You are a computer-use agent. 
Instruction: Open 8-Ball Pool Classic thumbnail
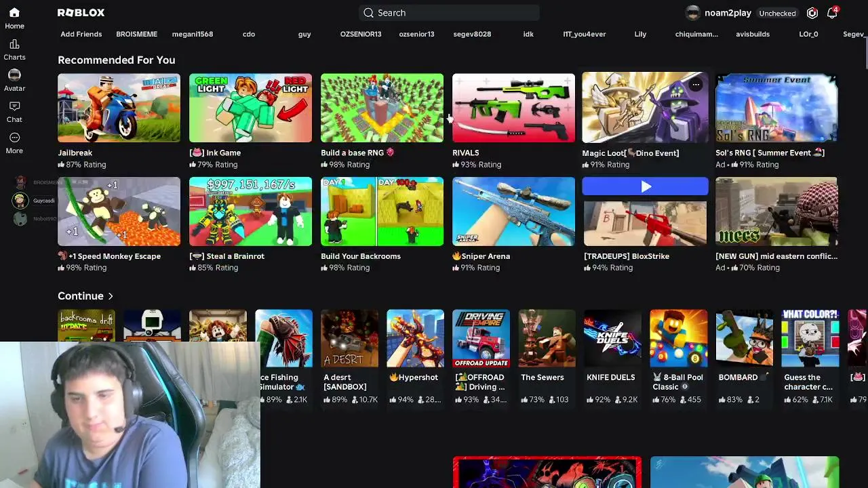[678, 338]
